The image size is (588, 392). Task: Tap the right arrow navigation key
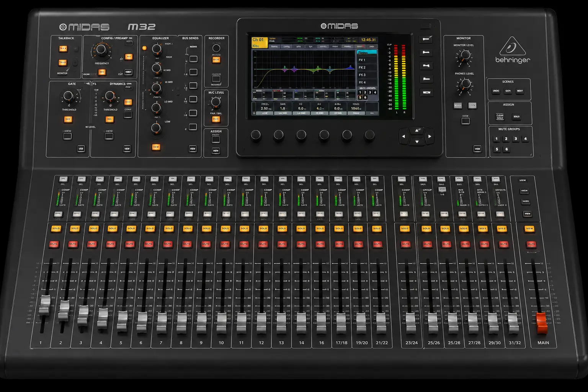tap(430, 136)
